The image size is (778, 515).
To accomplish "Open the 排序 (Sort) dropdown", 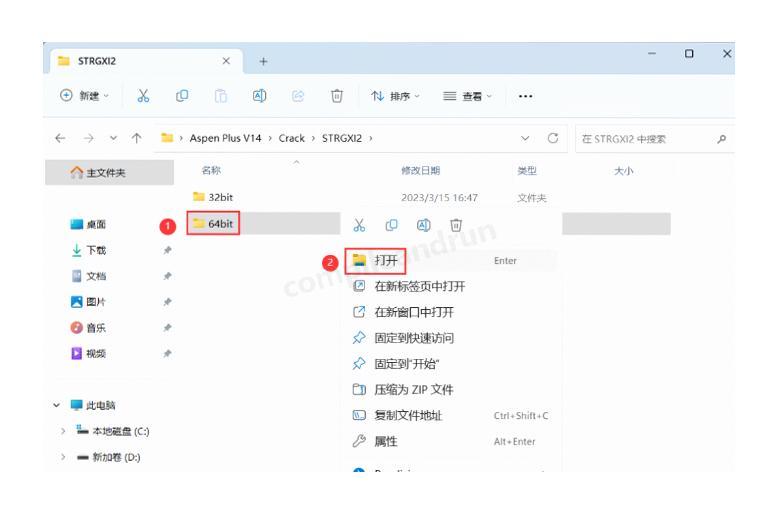I will click(395, 96).
